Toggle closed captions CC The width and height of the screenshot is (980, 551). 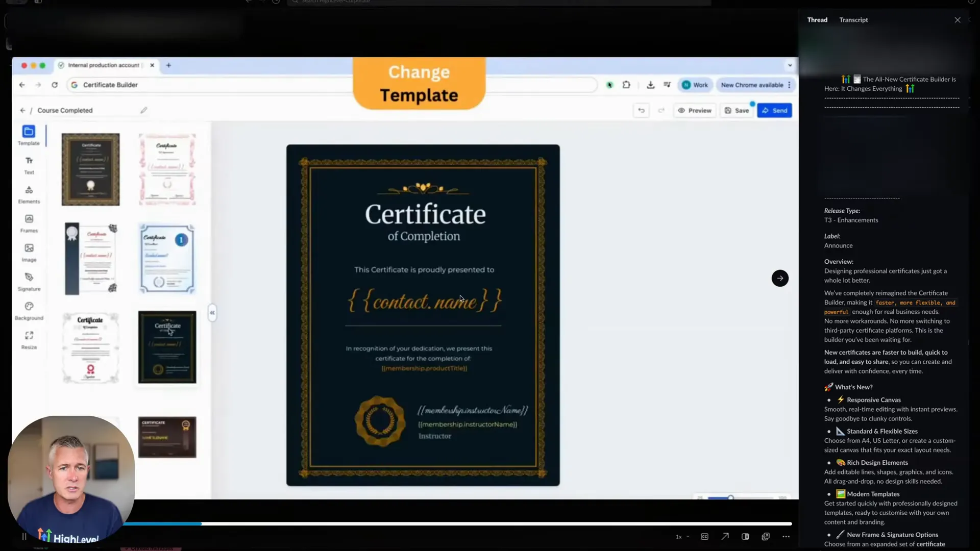704,537
